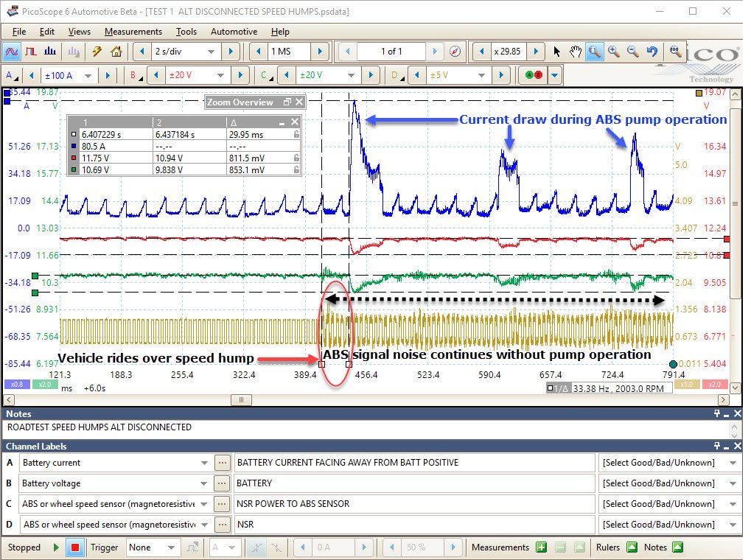Open the Edit menu

coord(47,32)
